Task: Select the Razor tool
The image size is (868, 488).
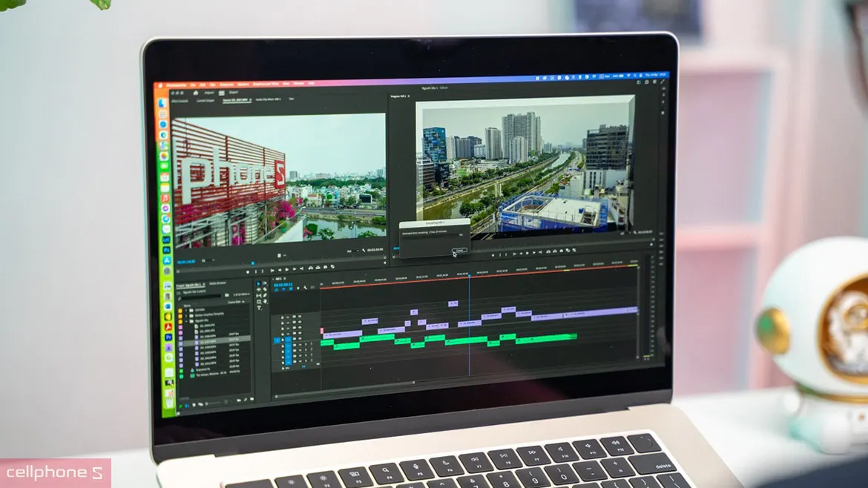Action: [x=265, y=289]
